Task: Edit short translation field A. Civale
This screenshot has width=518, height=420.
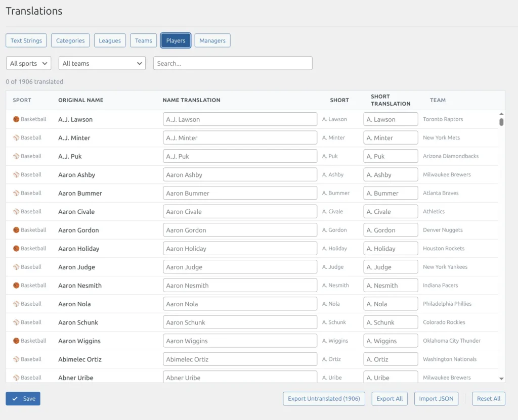Action: (x=391, y=212)
